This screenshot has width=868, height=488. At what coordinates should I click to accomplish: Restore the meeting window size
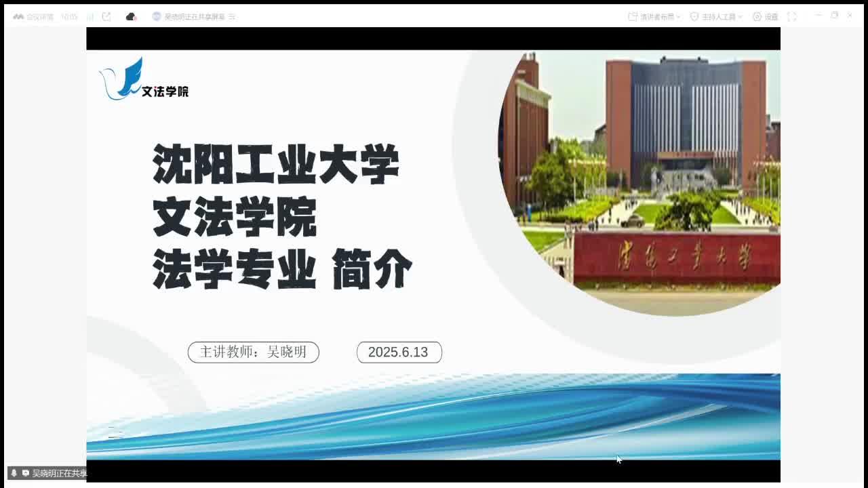(x=834, y=15)
